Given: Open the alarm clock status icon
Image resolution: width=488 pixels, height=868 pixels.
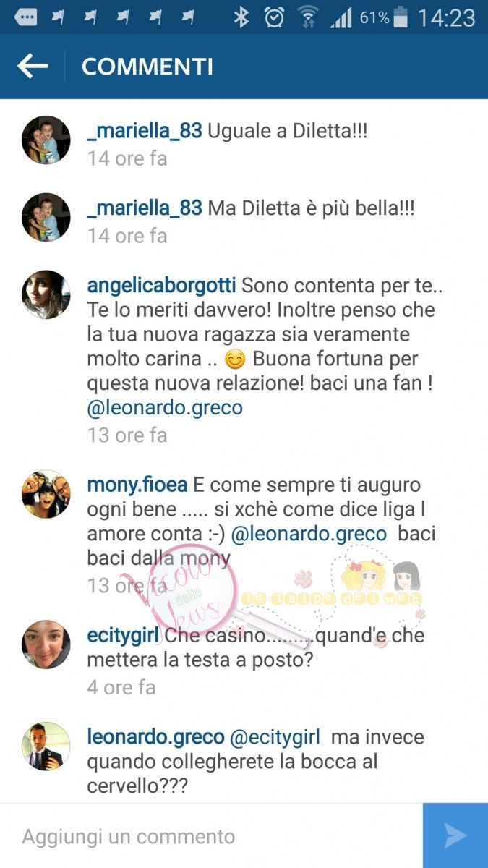Looking at the screenshot, I should click(274, 17).
